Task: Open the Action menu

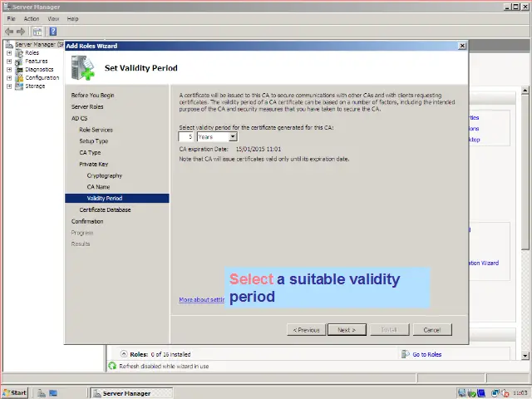Action: click(x=32, y=19)
